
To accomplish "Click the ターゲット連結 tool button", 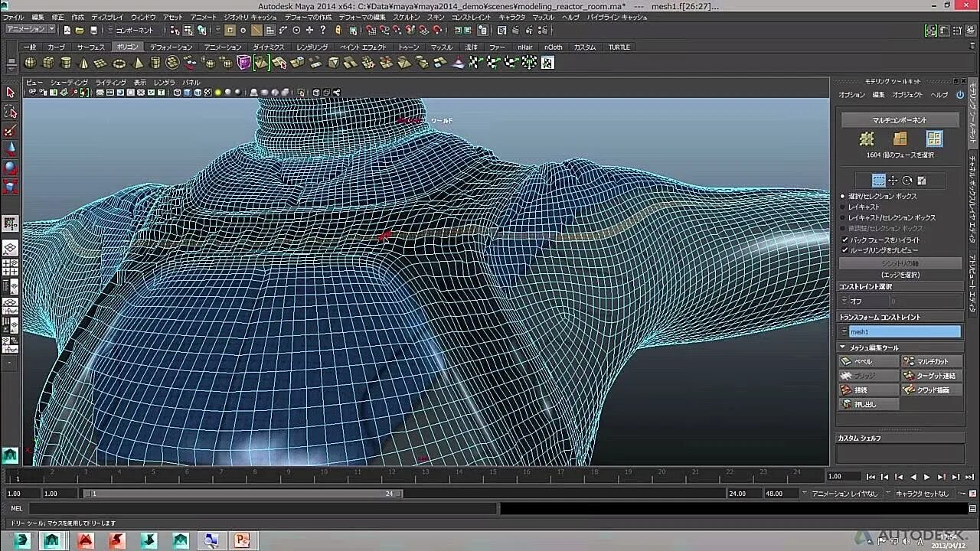I will [932, 376].
